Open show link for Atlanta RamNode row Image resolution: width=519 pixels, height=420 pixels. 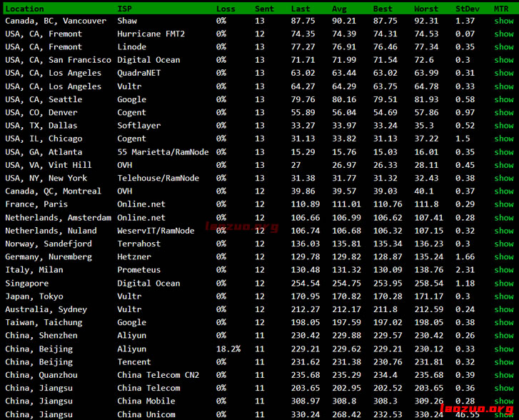pyautogui.click(x=503, y=151)
